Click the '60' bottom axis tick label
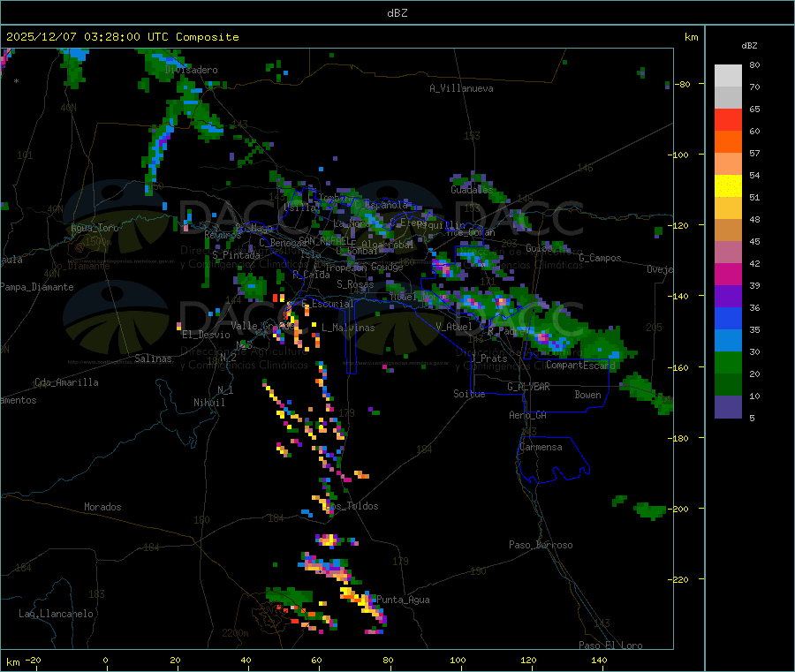The image size is (795, 672). (316, 660)
